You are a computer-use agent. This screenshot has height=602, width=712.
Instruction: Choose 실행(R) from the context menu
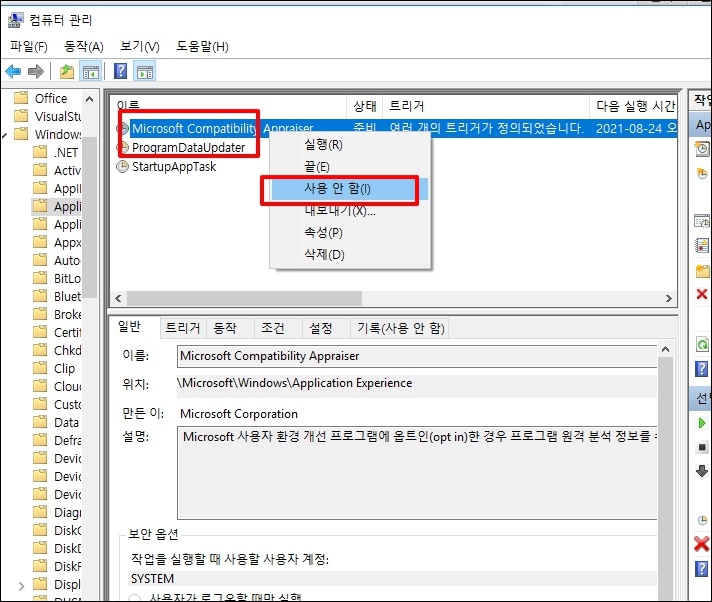click(350, 145)
